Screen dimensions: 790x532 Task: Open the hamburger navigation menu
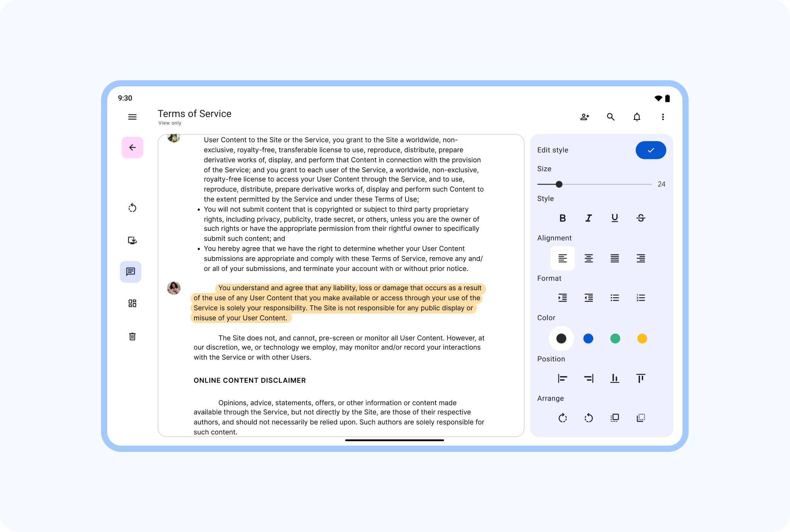coord(132,117)
